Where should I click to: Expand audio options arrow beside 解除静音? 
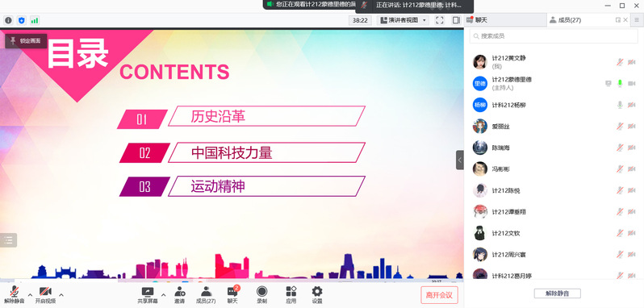tap(30, 294)
